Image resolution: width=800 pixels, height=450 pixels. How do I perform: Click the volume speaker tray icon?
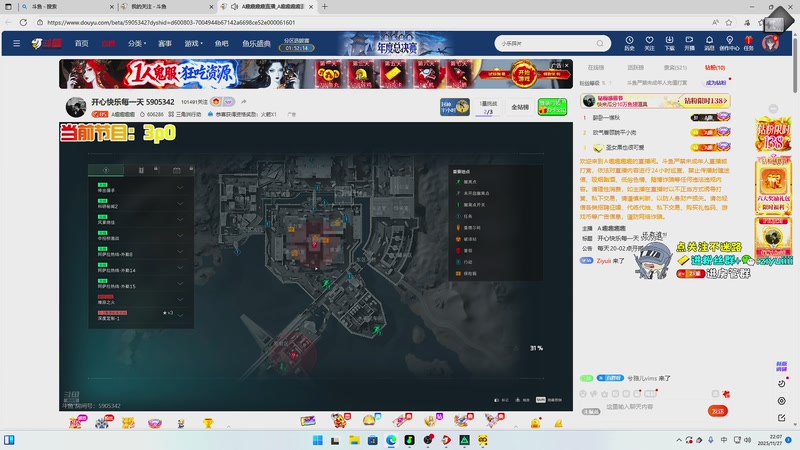(x=747, y=440)
